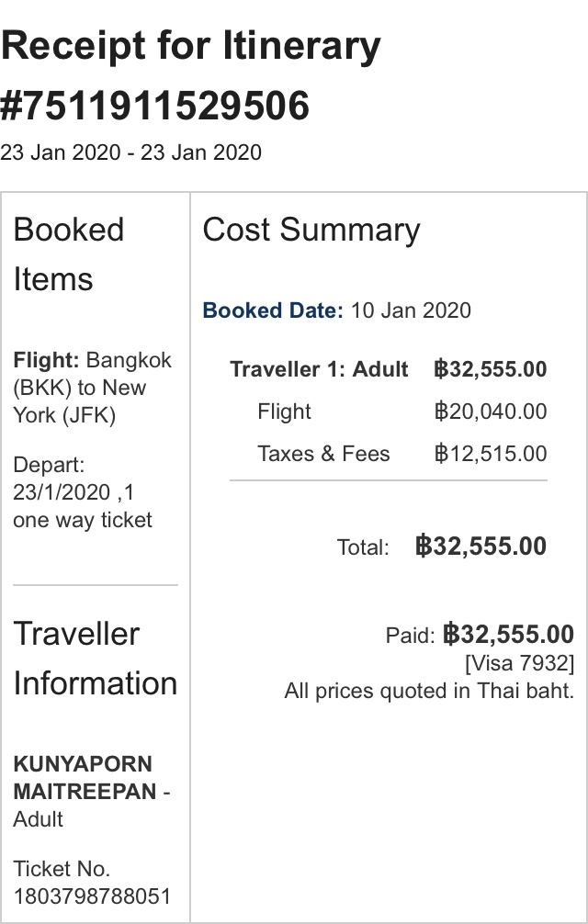Click the Cost Summary heading
The image size is (588, 924).
(311, 230)
